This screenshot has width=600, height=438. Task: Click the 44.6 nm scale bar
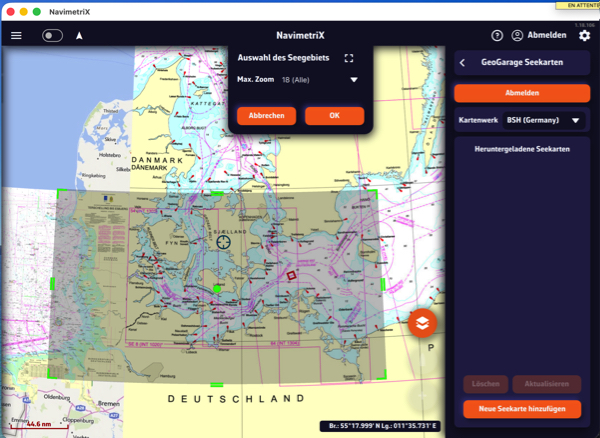click(39, 424)
